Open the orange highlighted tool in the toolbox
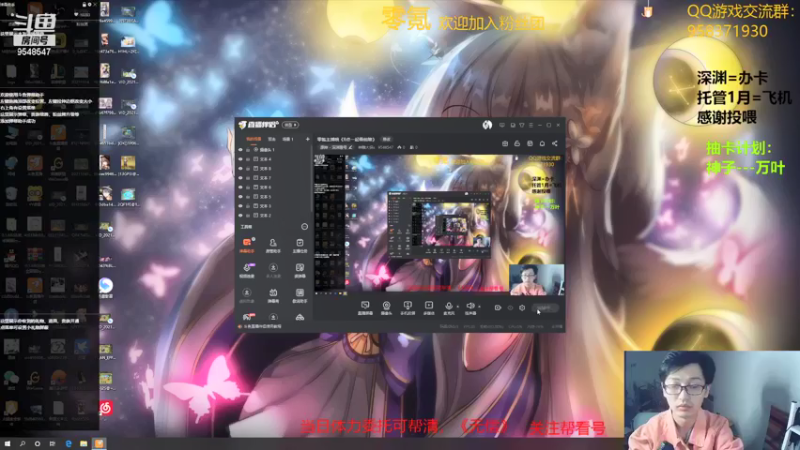 247,245
